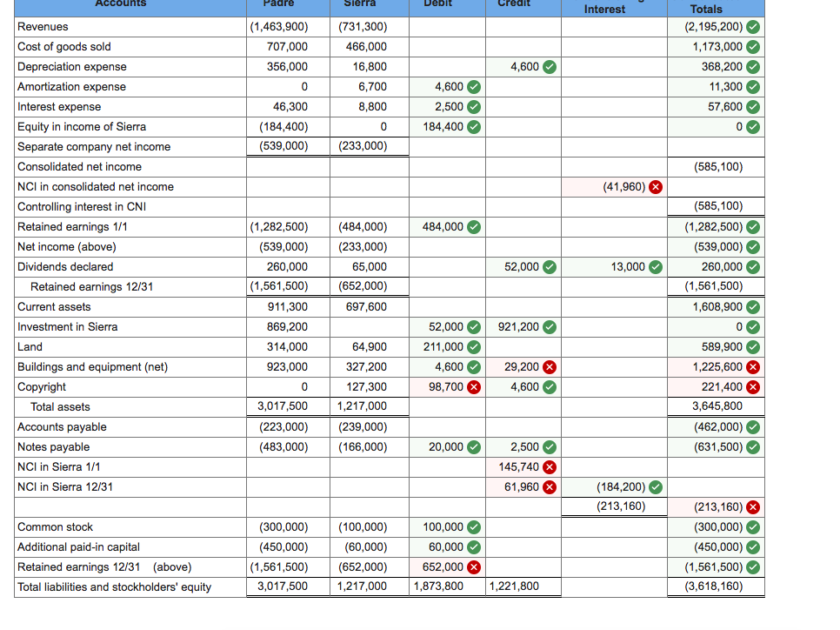Click green check beside 52,000 Dividends credit

coord(549,267)
